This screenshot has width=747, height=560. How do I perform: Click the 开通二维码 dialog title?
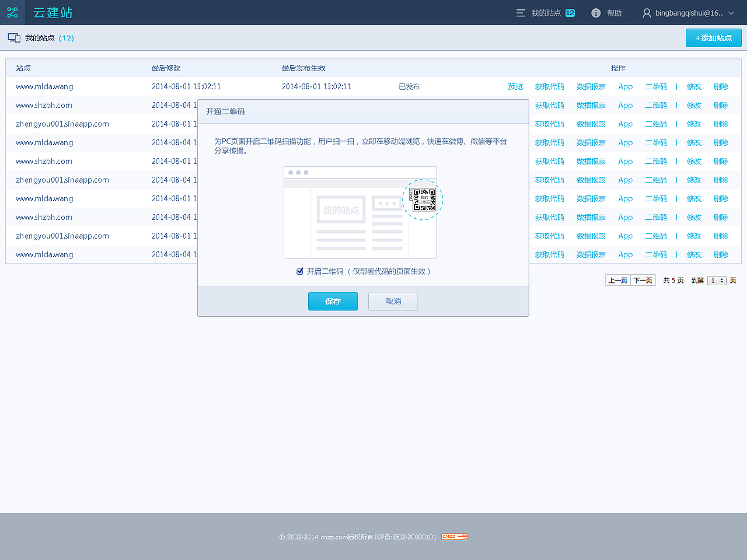(x=225, y=111)
